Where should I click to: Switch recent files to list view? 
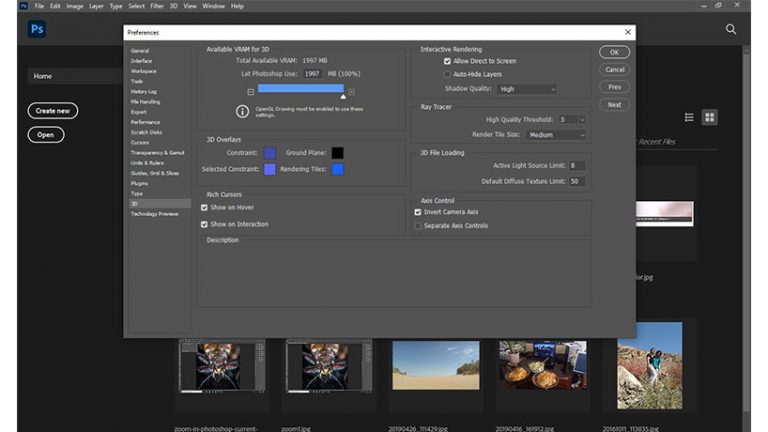click(x=689, y=118)
